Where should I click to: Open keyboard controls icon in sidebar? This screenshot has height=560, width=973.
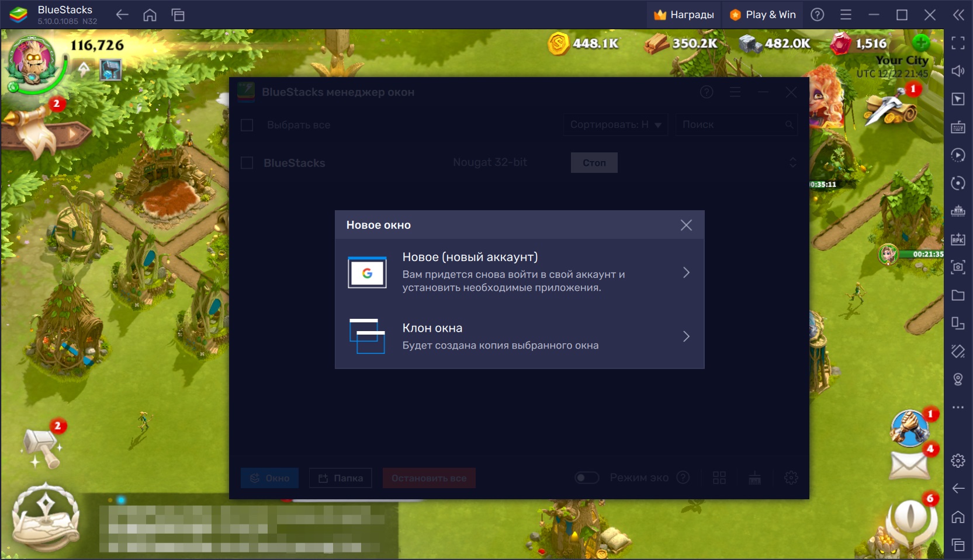click(958, 127)
